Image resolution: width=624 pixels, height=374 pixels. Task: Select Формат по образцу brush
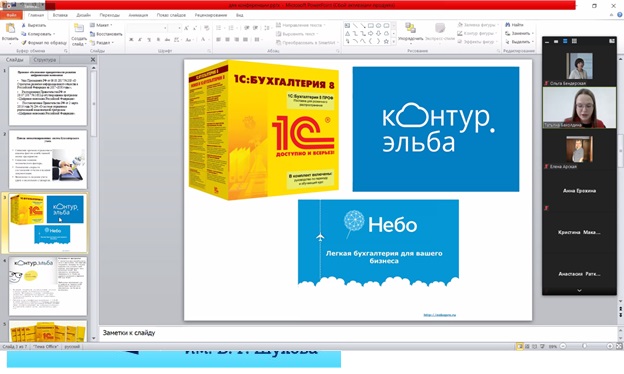coord(23,43)
